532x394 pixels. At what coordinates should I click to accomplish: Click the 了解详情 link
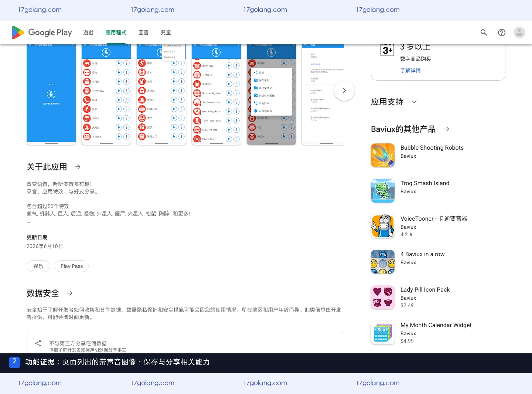(x=410, y=71)
